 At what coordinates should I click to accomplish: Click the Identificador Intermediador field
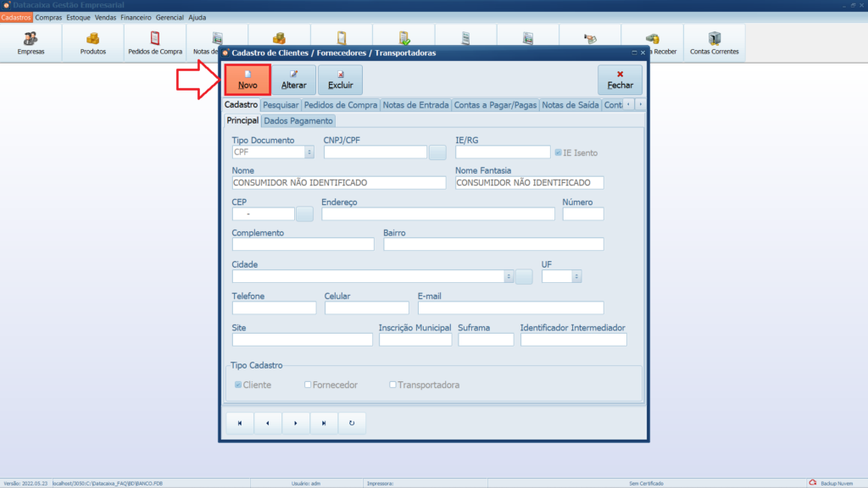[574, 340]
